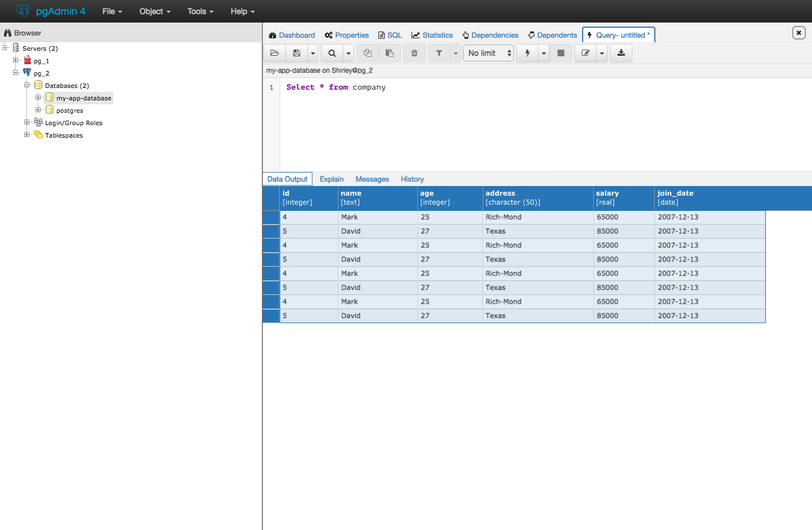Click the Stop query square icon
The image size is (812, 530).
(561, 53)
